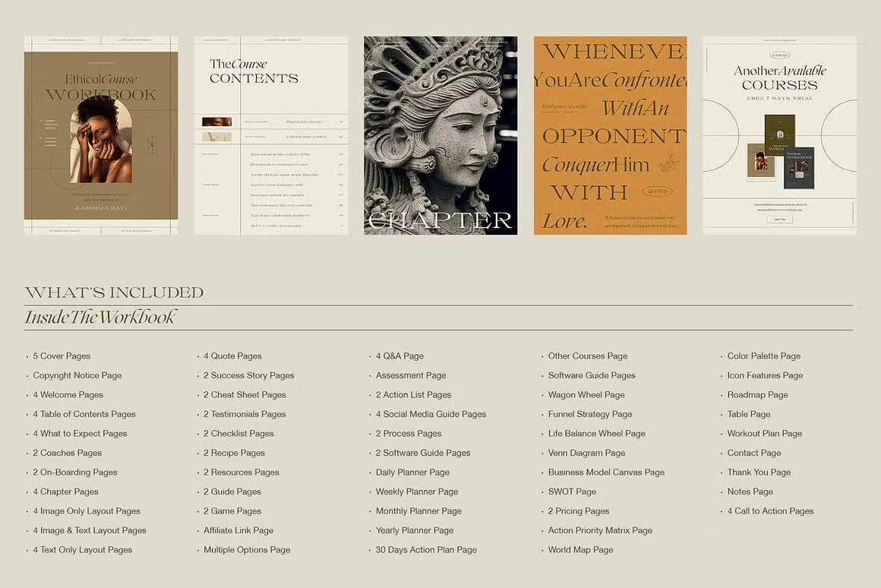This screenshot has height=588, width=881.
Task: Select "2 Recipe Pages" item
Action: point(234,453)
